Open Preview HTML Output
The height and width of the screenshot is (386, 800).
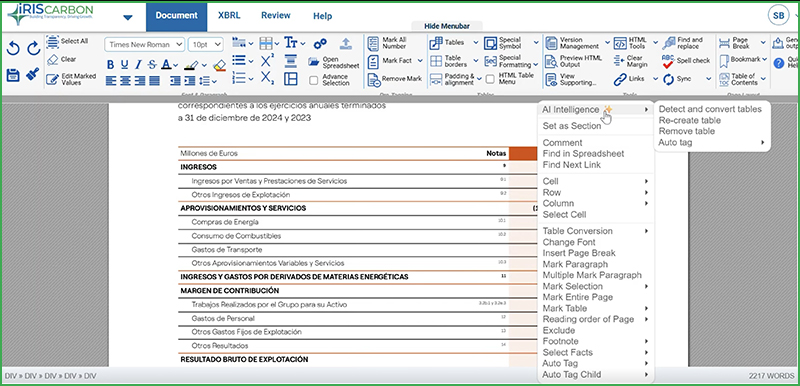point(573,61)
